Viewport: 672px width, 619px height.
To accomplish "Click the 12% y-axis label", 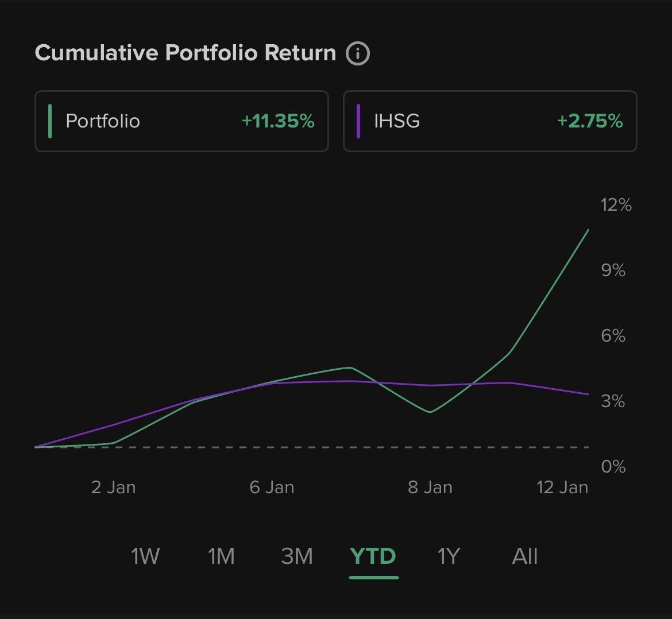I will pyautogui.click(x=616, y=205).
